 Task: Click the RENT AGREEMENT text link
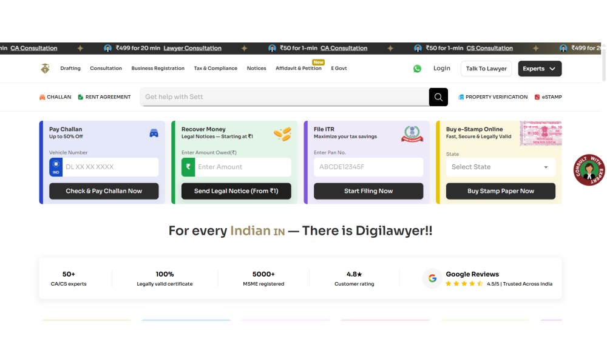click(x=108, y=97)
